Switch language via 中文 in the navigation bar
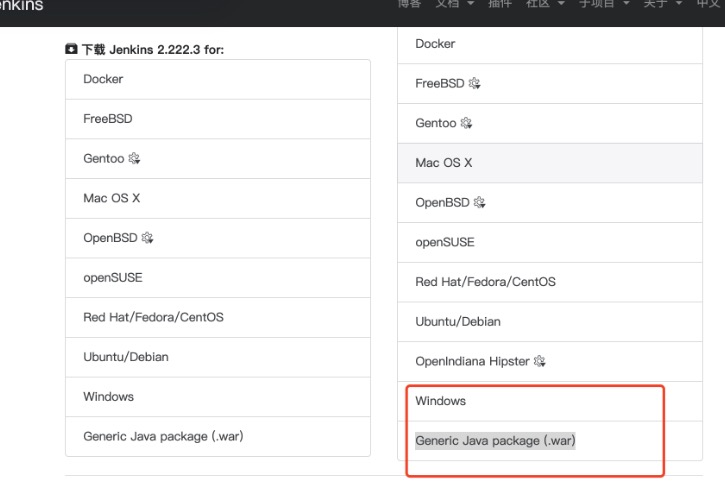The width and height of the screenshot is (725, 487). (710, 4)
